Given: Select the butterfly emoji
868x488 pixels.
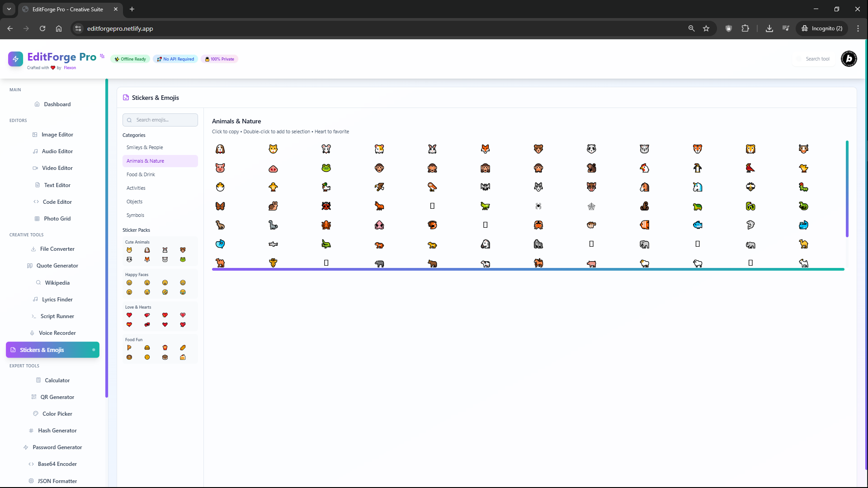Looking at the screenshot, I should tap(220, 206).
